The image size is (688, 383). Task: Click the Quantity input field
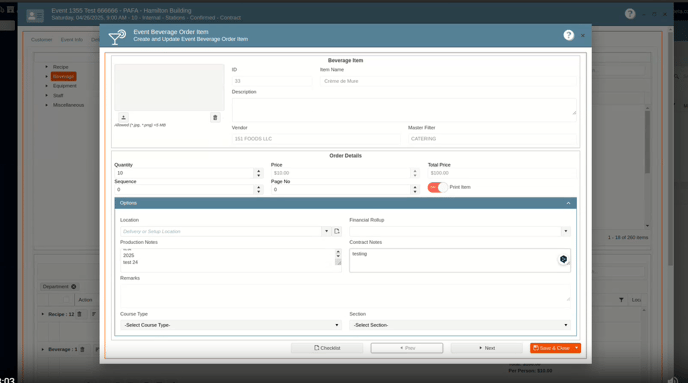(184, 173)
